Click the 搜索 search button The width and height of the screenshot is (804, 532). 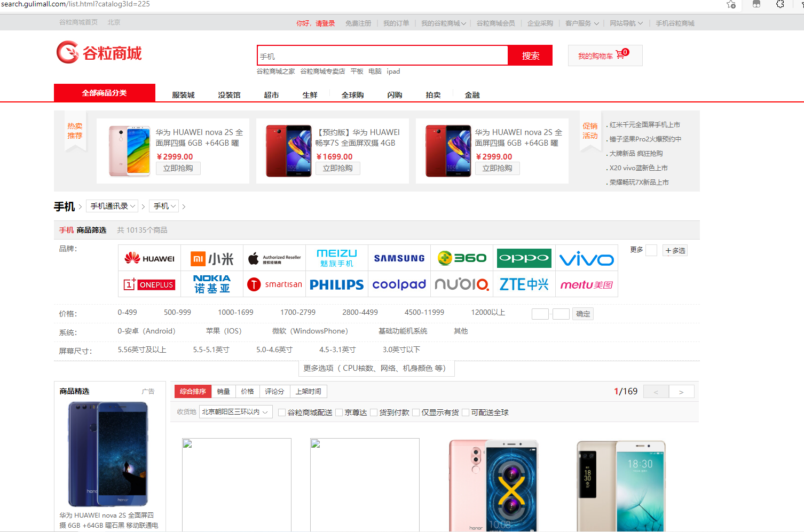[530, 55]
